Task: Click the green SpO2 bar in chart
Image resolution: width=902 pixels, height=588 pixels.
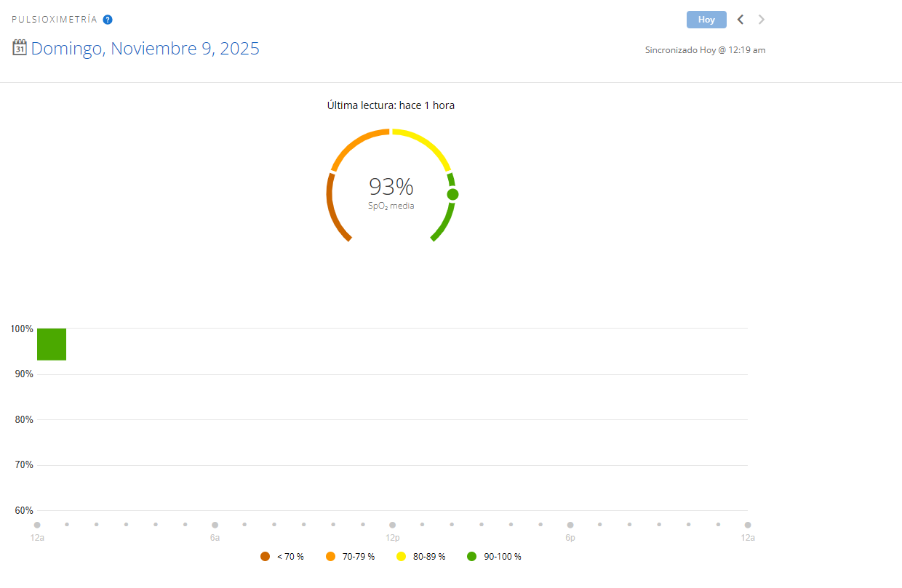Action: pyautogui.click(x=52, y=345)
